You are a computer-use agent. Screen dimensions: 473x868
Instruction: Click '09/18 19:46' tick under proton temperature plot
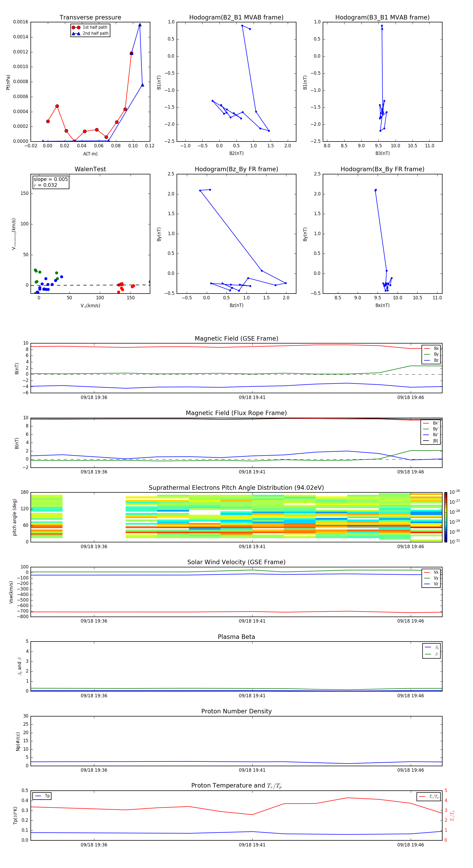(410, 845)
